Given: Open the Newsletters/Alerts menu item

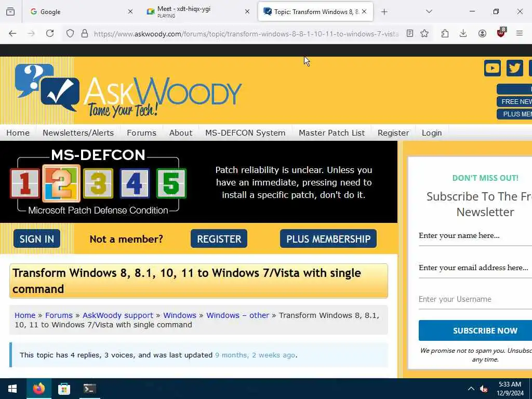Looking at the screenshot, I should click(78, 132).
